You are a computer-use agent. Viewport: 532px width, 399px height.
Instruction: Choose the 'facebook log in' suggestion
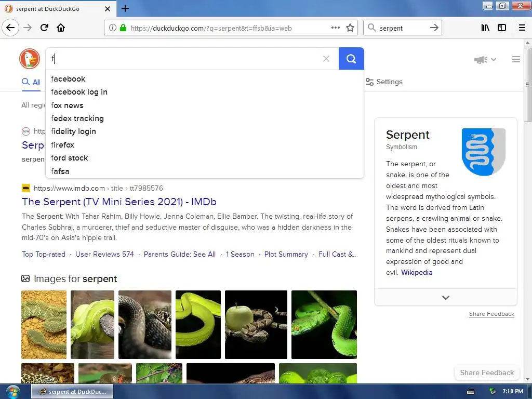tap(205, 92)
